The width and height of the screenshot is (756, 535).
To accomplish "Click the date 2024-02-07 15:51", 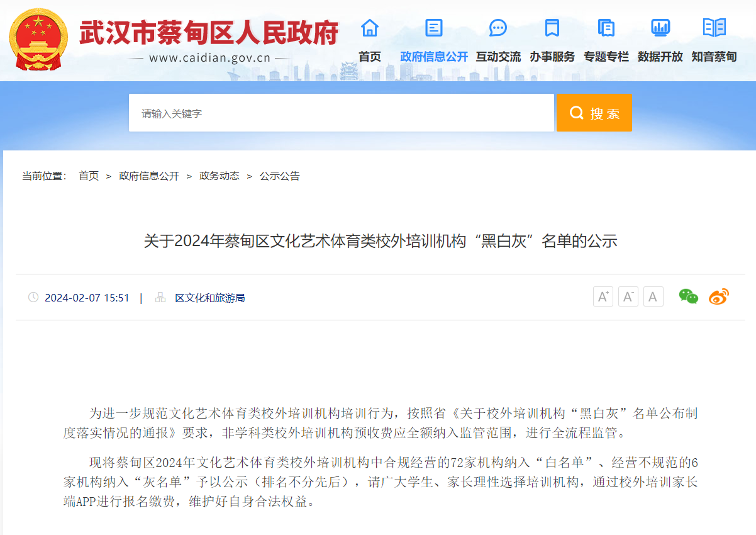I will pos(87,298).
